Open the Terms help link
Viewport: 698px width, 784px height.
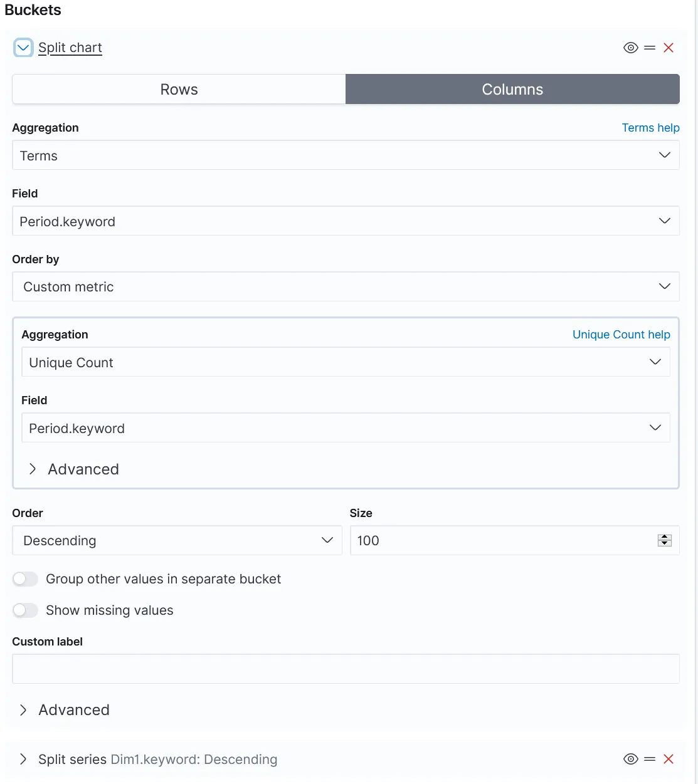(x=650, y=128)
